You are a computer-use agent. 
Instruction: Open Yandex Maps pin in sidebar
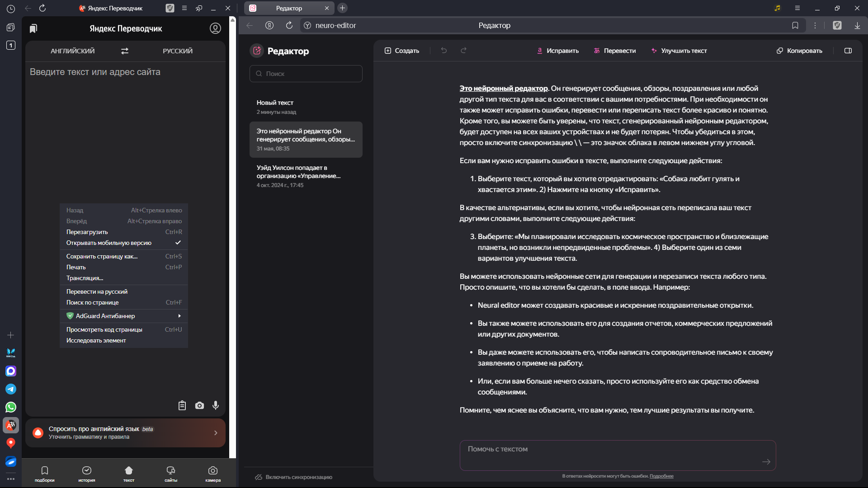(x=11, y=443)
